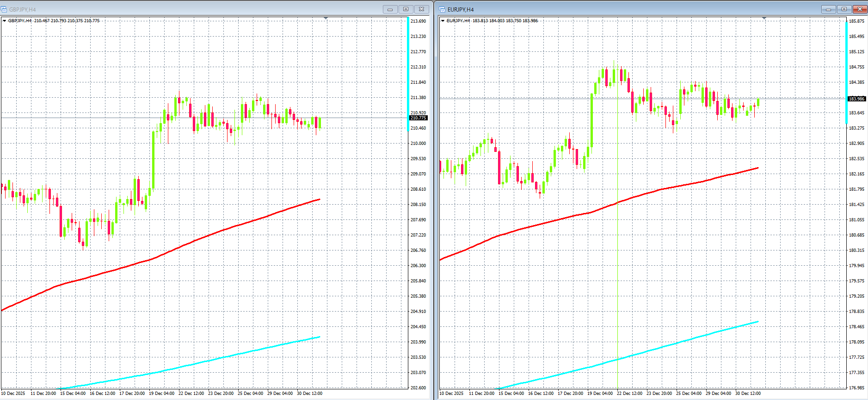Maximize the GBPJPY,H4 chart window
This screenshot has height=400, width=868.
406,9
